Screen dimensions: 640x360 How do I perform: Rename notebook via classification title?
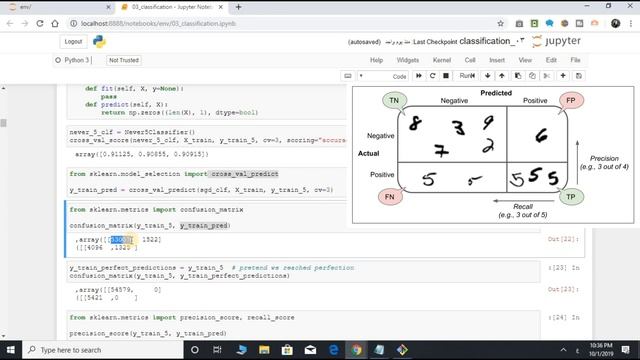pyautogui.click(x=491, y=41)
